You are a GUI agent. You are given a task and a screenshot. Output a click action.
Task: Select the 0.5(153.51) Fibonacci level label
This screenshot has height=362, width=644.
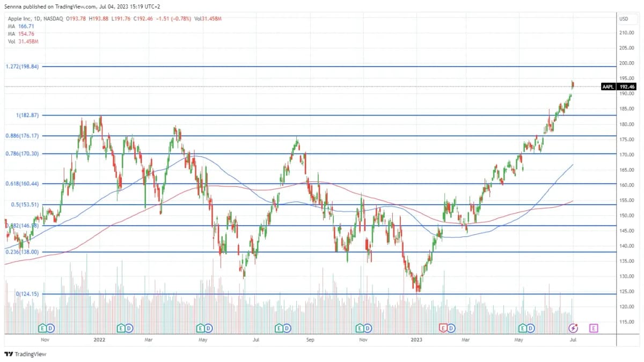click(x=25, y=205)
